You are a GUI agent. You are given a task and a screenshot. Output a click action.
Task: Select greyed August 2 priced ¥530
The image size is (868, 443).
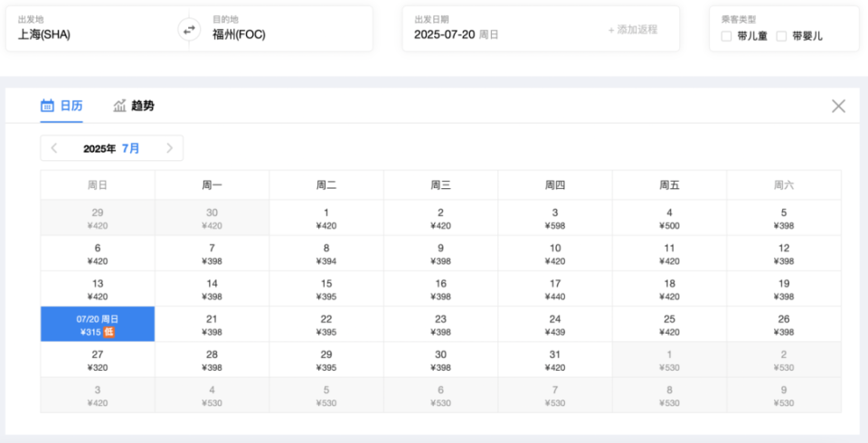784,360
